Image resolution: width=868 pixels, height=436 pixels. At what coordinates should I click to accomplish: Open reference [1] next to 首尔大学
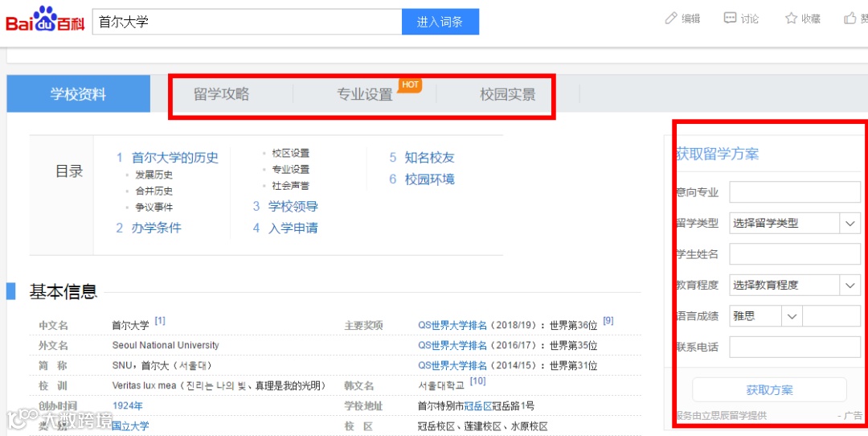coord(160,320)
